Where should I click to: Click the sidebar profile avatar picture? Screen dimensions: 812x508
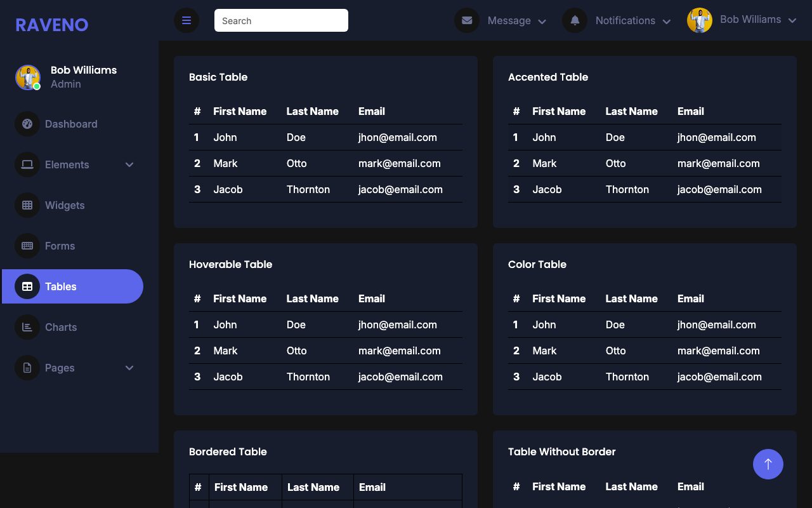28,77
